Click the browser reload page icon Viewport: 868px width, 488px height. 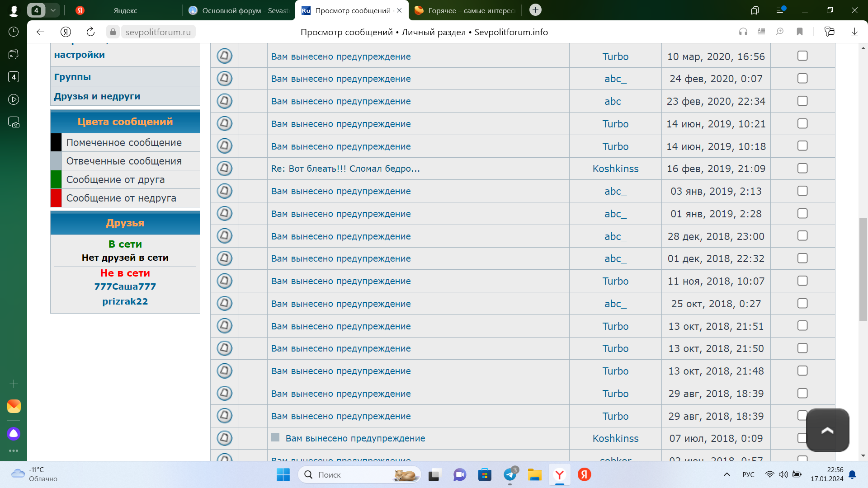coord(90,32)
